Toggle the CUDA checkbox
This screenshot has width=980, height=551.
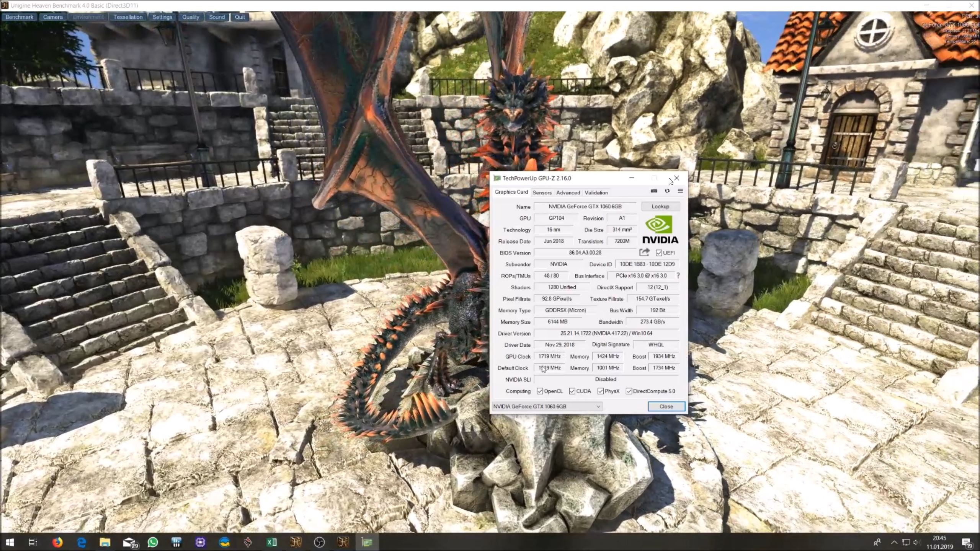click(x=572, y=391)
